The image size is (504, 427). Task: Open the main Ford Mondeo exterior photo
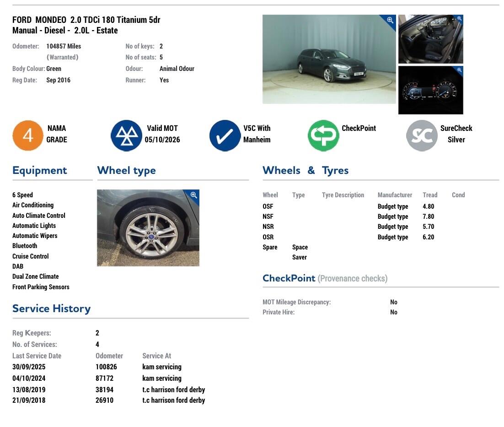tap(329, 59)
